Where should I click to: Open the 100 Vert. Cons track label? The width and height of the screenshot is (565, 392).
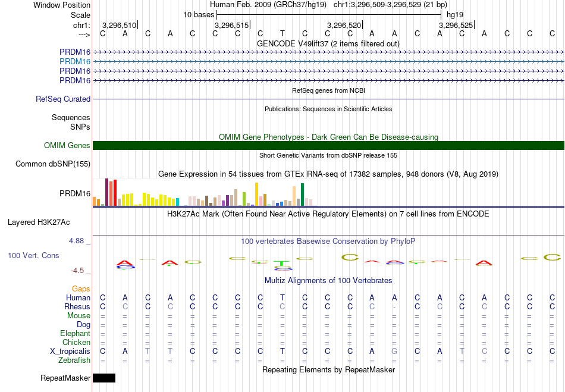(x=33, y=255)
